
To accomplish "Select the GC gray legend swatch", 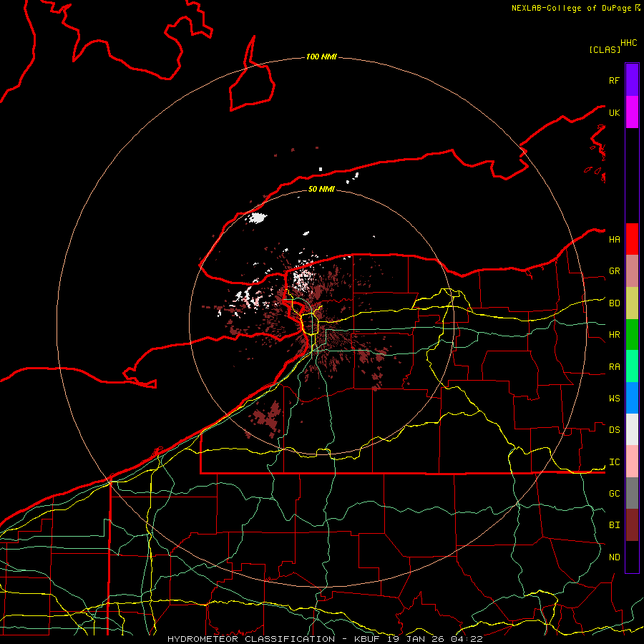I will 632,493.
